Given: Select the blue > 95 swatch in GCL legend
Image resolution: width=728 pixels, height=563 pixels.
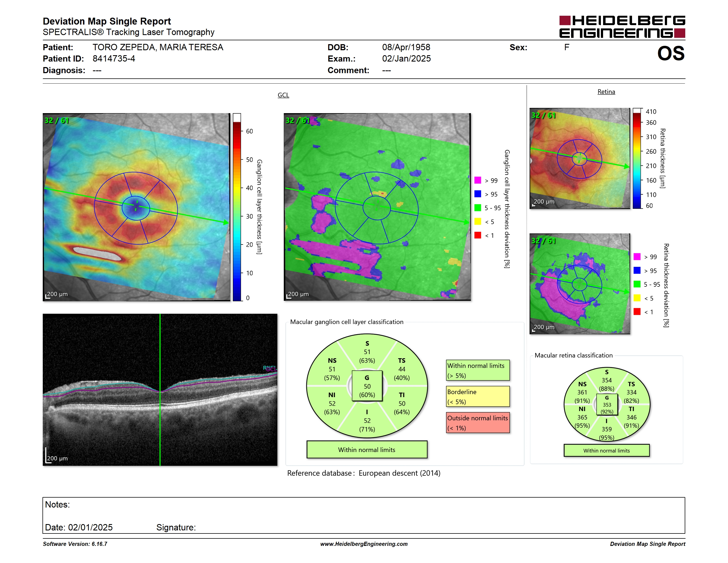Looking at the screenshot, I should point(478,194).
